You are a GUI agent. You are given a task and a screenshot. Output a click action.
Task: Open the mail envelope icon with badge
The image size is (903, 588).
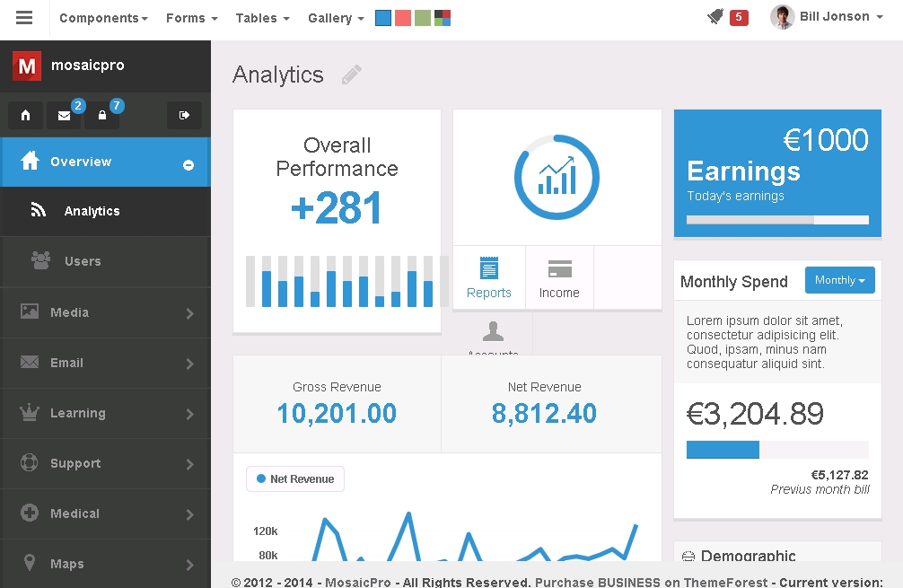coord(64,115)
